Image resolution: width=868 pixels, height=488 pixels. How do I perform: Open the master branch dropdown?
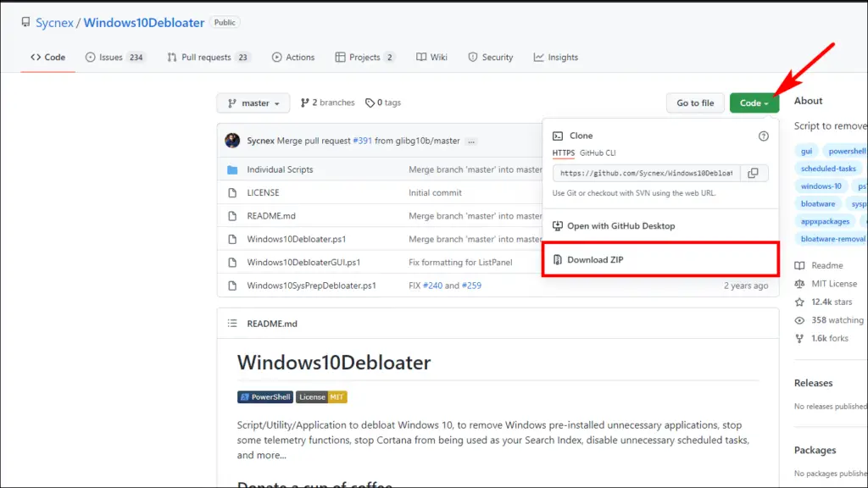tap(253, 103)
